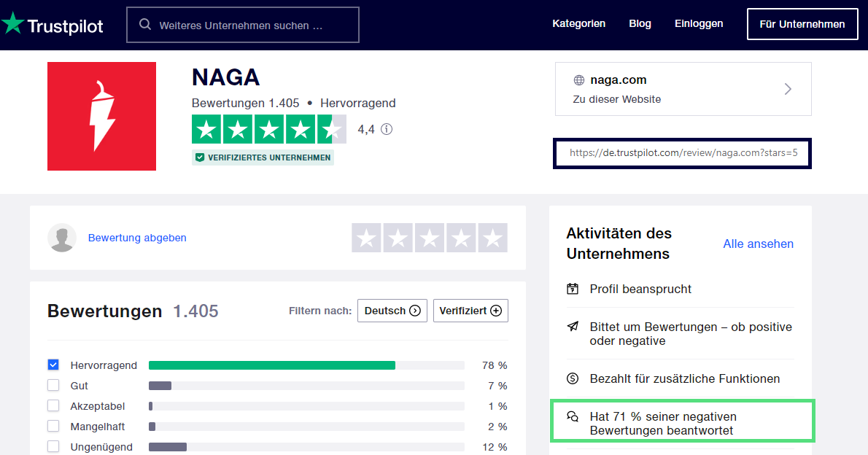Click the dollar icon beside 'Bezahlt für zusätzliche Funktionen'

point(573,378)
